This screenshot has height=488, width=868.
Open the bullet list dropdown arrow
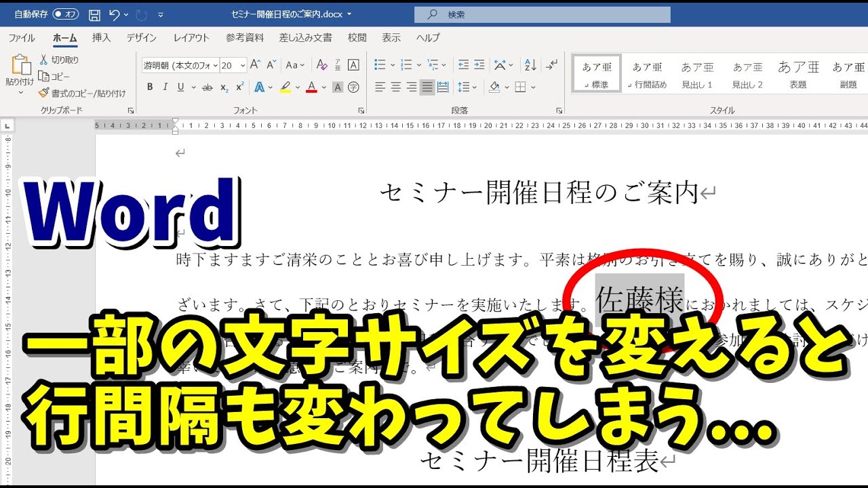tap(391, 65)
